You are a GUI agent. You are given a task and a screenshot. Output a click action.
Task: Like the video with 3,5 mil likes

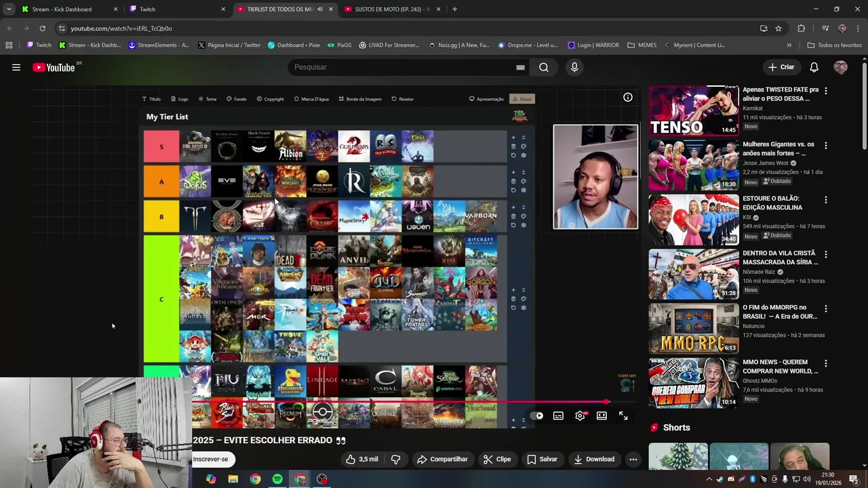coord(361,459)
